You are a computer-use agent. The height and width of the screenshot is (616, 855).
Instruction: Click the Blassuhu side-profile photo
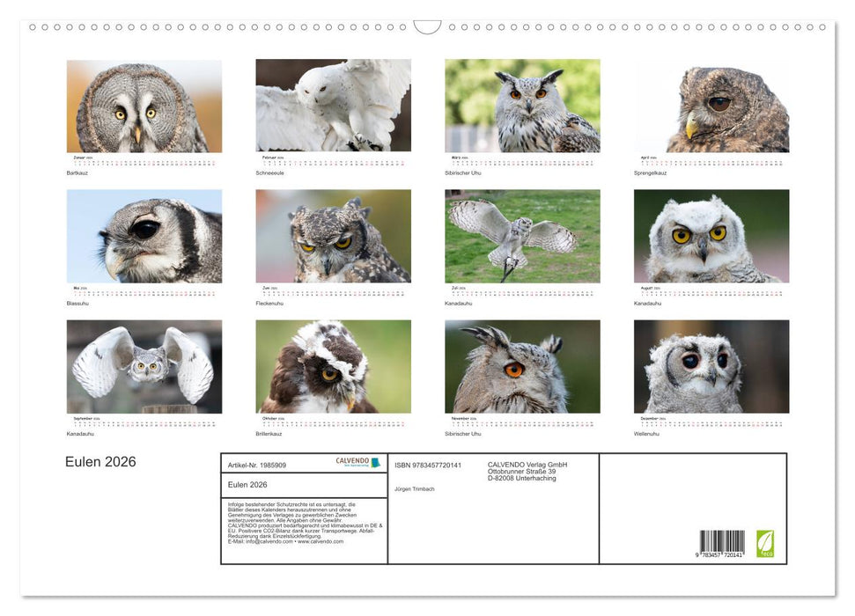[x=144, y=236]
